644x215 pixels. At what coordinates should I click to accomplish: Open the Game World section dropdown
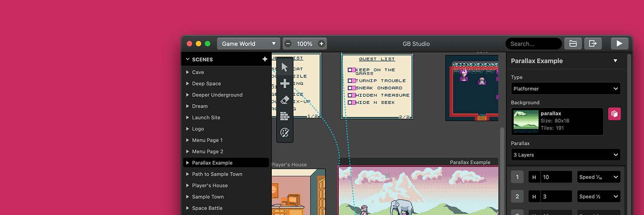coord(249,44)
